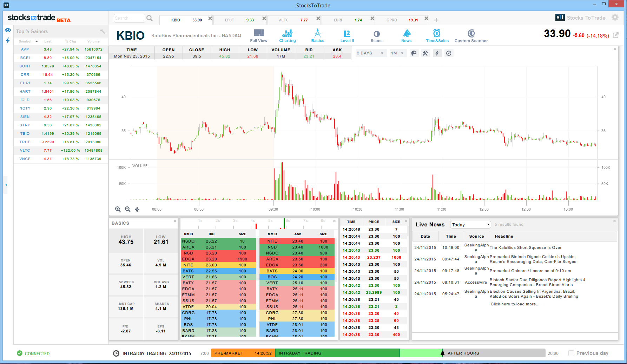Image resolution: width=627 pixels, height=364 pixels.
Task: Open Time&Sales module
Action: (437, 36)
